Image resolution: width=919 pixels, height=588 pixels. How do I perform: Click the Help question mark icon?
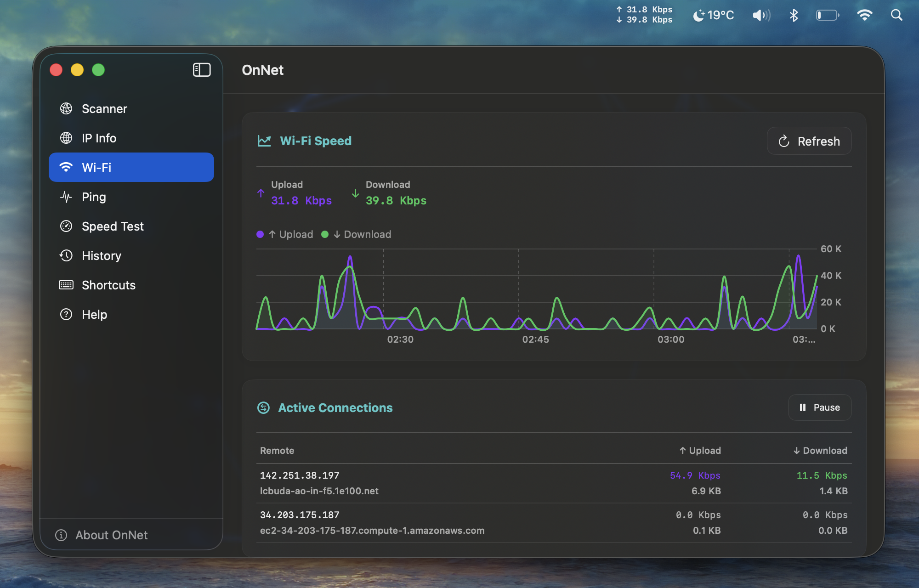click(x=66, y=314)
